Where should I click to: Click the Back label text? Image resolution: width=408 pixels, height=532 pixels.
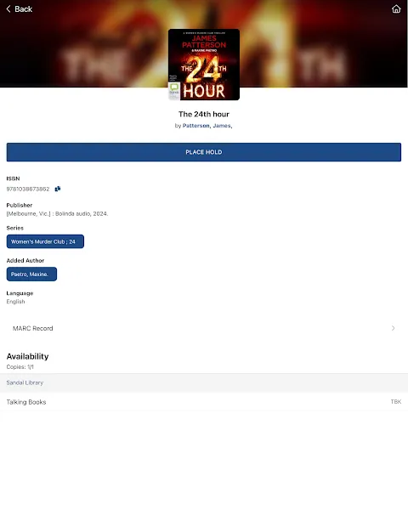[24, 9]
